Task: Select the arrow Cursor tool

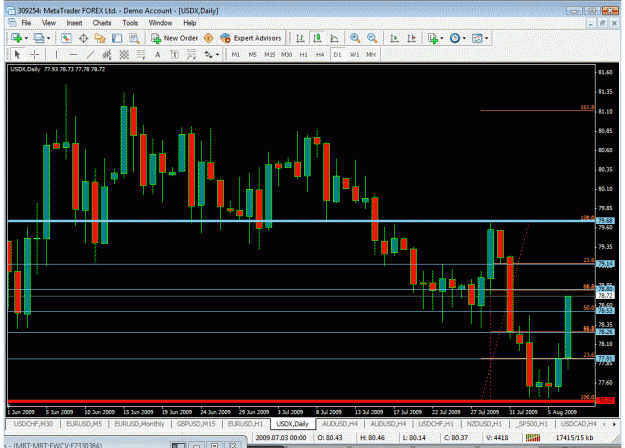Action: click(x=17, y=55)
